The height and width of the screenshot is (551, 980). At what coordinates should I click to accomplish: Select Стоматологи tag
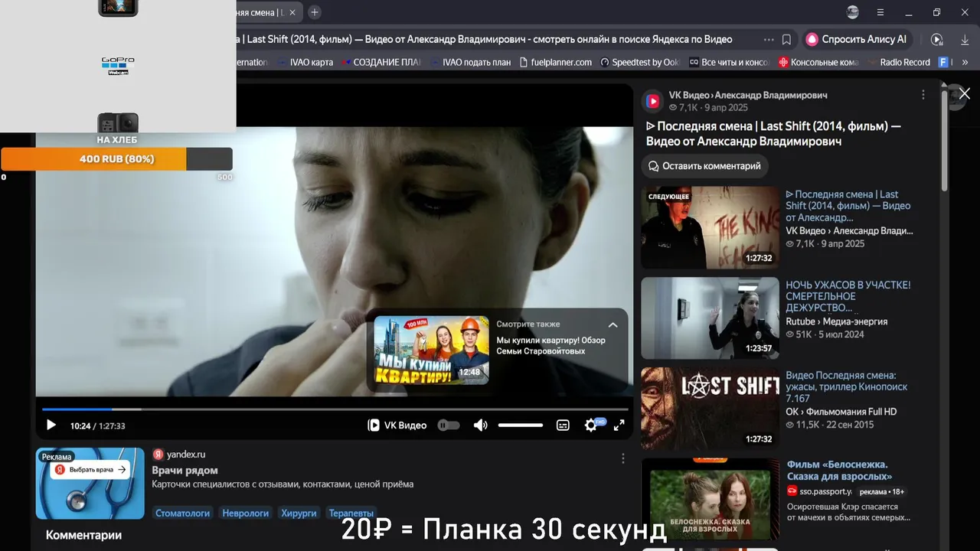(182, 513)
